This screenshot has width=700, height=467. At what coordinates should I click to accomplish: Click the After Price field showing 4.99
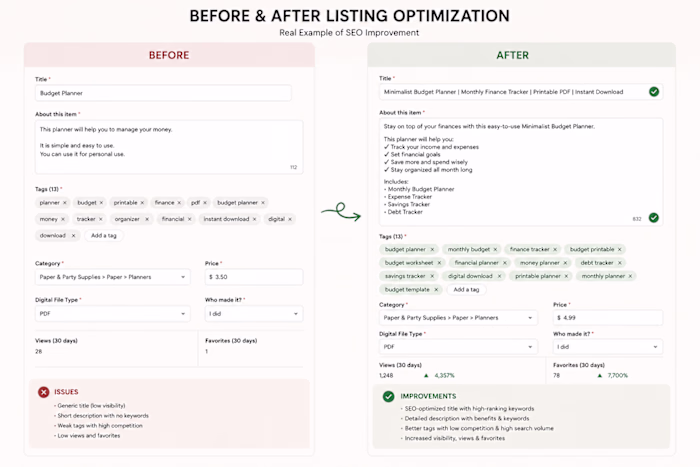pos(608,317)
